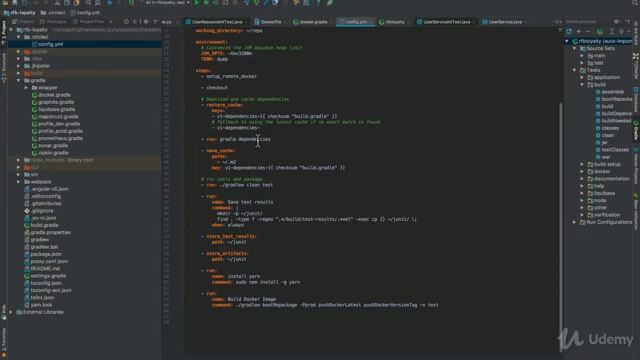Open package.json in the Project tree

click(46, 254)
